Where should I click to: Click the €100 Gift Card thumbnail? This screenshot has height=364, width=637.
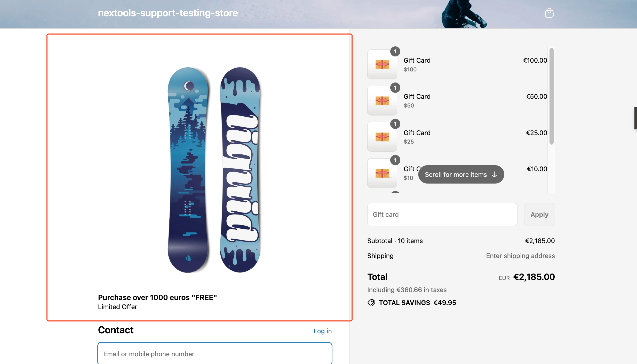pos(382,64)
